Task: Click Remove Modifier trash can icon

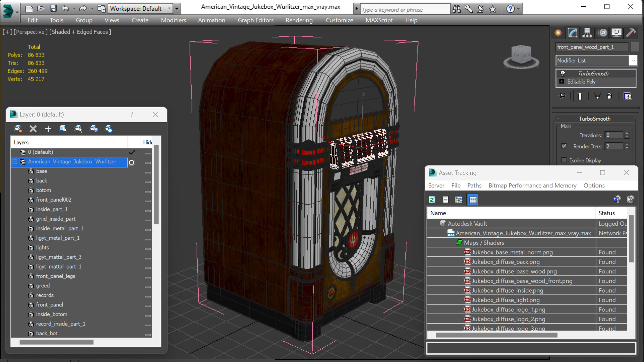Action: 609,96
